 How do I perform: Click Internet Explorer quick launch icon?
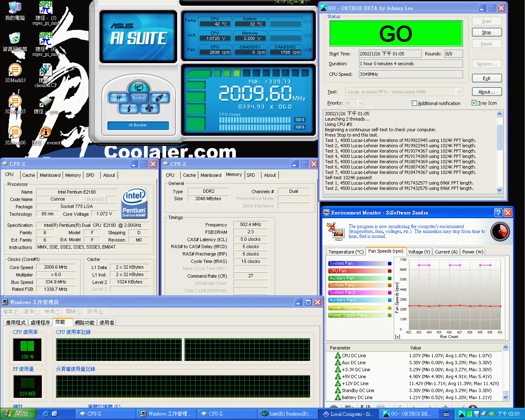tap(45, 414)
